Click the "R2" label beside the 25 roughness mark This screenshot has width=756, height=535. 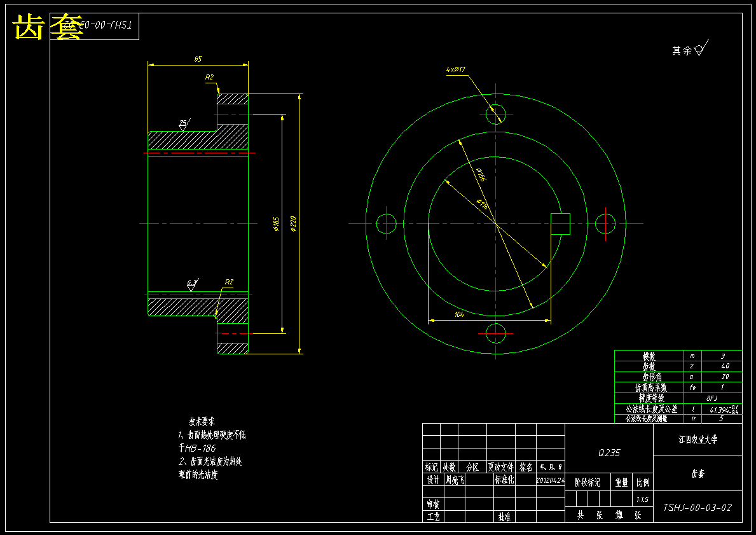point(209,77)
